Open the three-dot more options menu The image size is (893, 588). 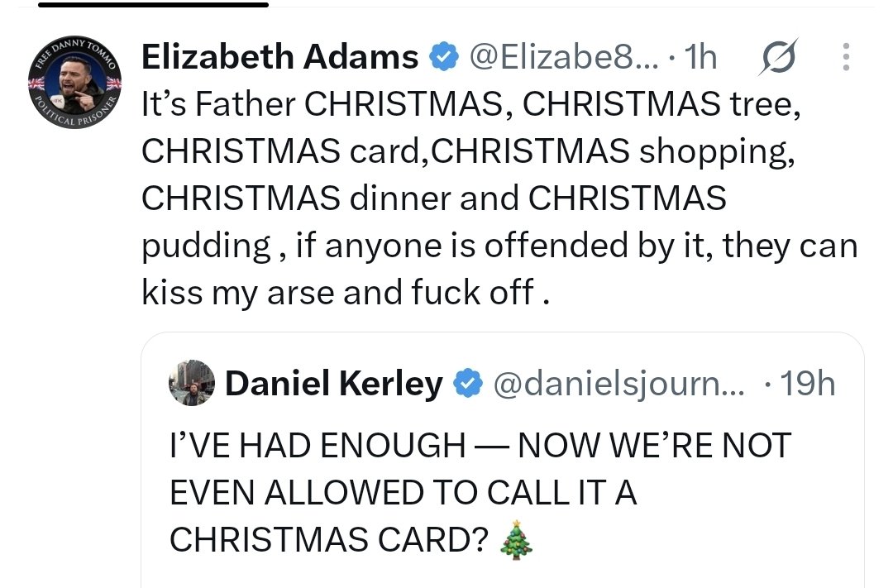847,57
